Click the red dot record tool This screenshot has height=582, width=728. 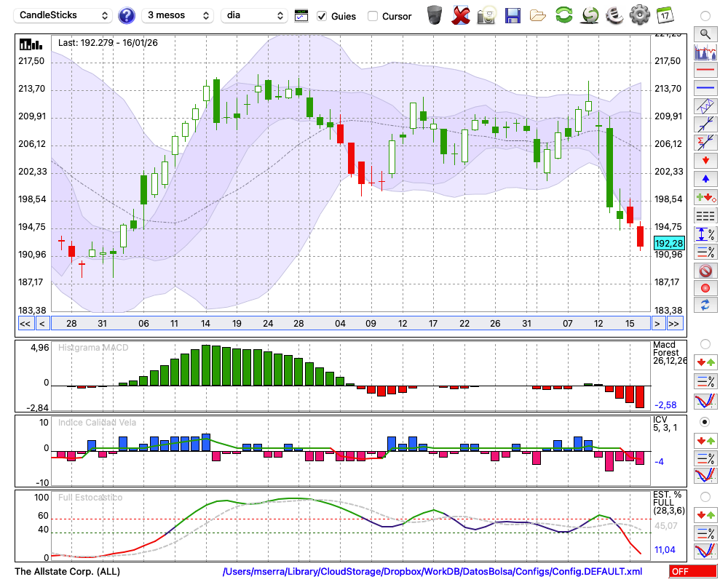click(705, 288)
